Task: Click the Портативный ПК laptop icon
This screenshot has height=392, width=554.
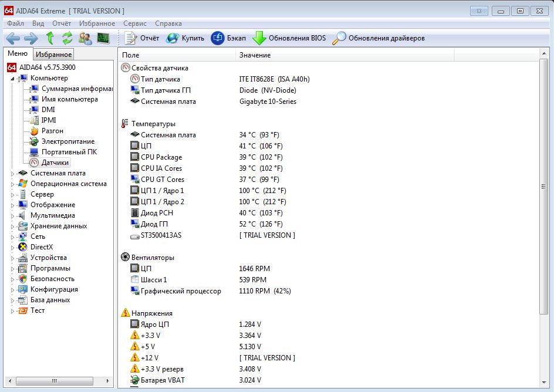Action: pos(34,152)
